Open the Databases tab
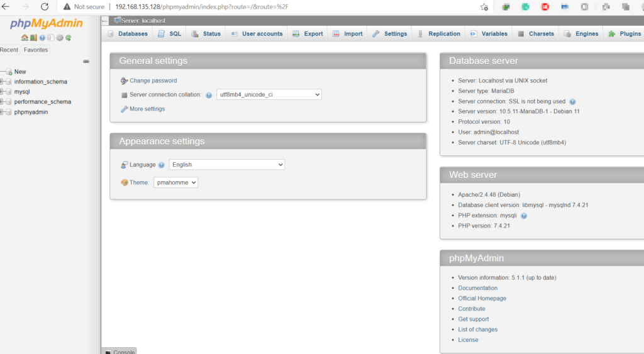The width and height of the screenshot is (644, 354). [x=127, y=34]
